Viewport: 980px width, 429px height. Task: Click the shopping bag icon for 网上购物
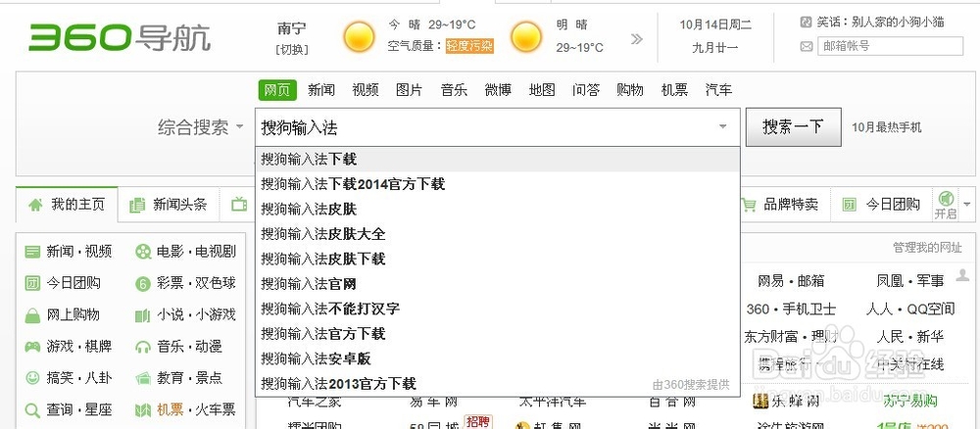tap(32, 315)
